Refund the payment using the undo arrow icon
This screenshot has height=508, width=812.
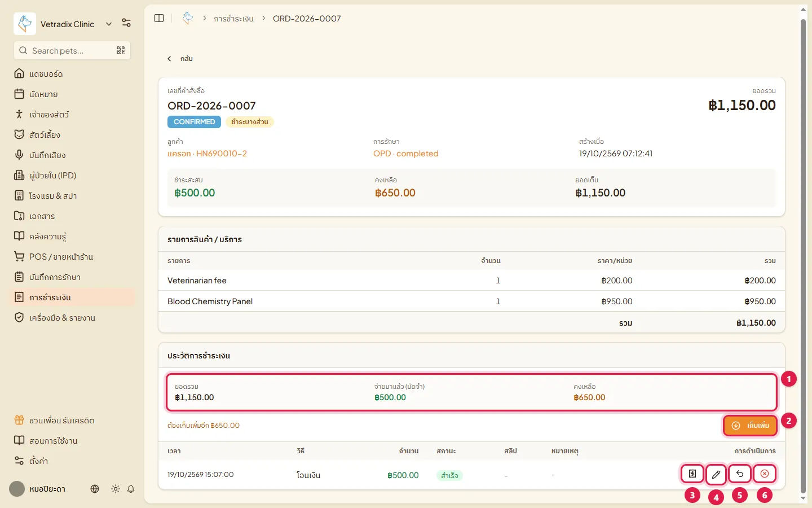pyautogui.click(x=740, y=474)
